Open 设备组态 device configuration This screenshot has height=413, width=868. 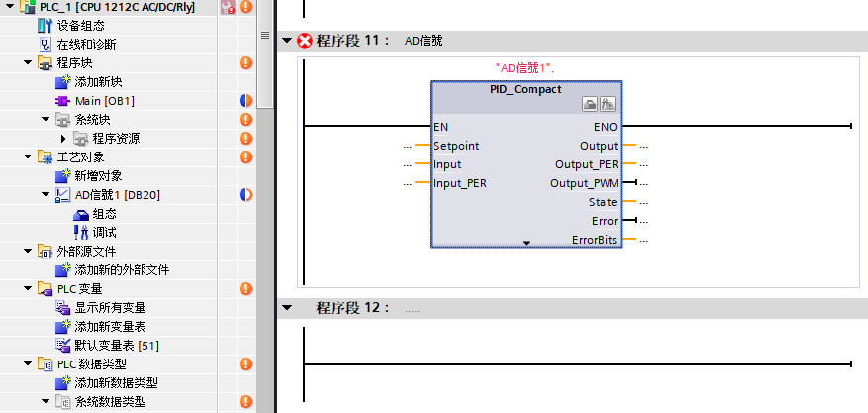(82, 25)
